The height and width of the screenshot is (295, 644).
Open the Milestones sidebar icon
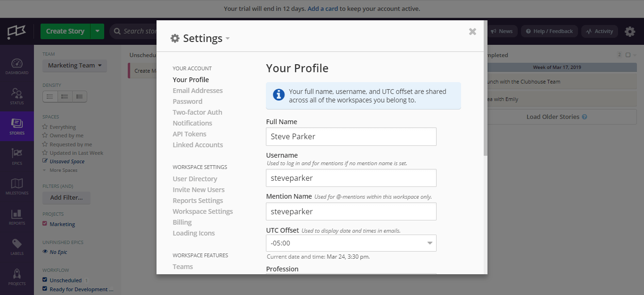17,187
